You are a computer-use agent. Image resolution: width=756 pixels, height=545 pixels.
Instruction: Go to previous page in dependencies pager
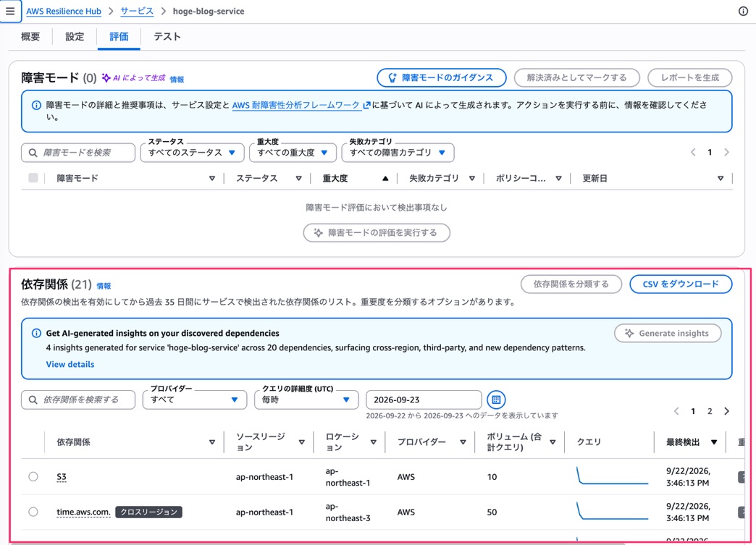(x=676, y=411)
